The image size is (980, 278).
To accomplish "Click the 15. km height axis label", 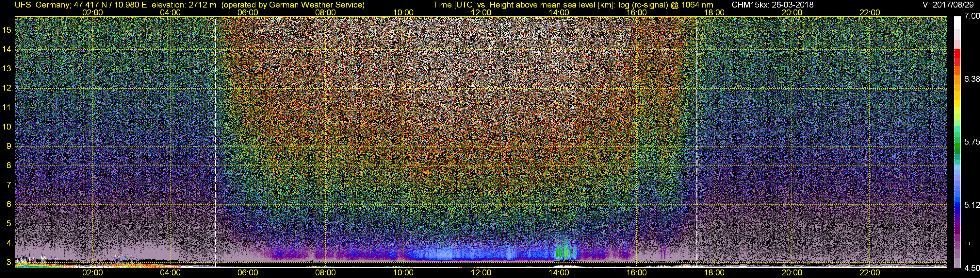I will [8, 30].
